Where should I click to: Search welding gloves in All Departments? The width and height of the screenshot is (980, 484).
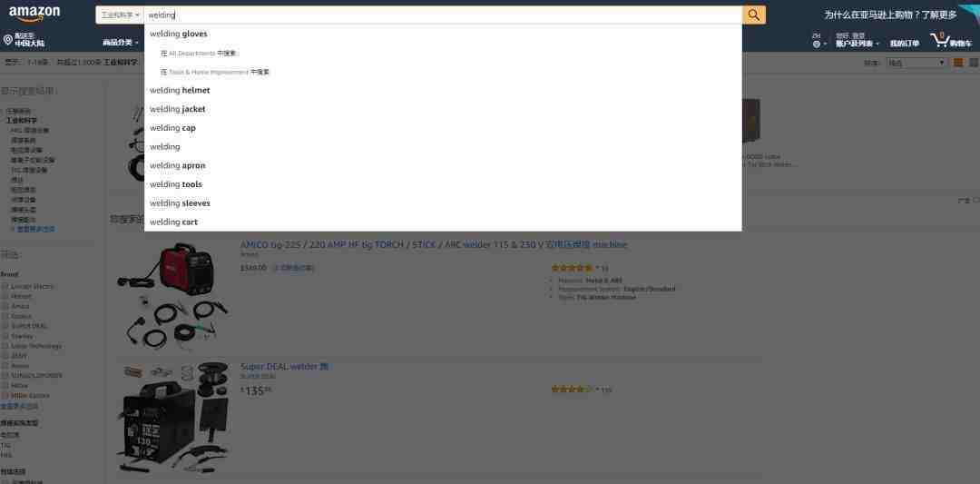pyautogui.click(x=443, y=54)
